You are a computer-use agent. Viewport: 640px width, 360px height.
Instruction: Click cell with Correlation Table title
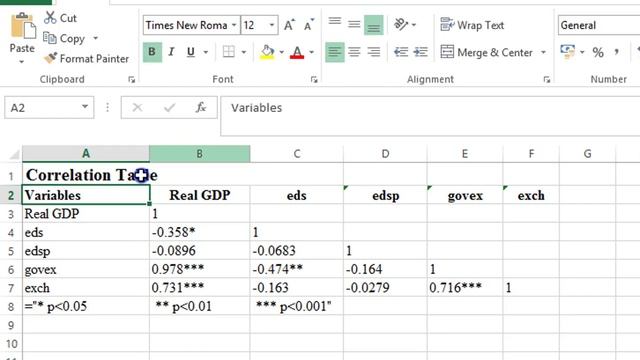[86, 175]
